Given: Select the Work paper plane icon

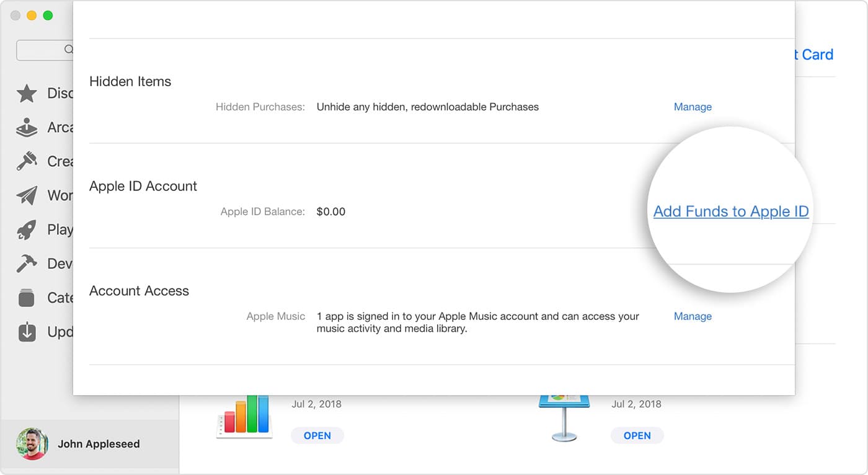Looking at the screenshot, I should [27, 195].
